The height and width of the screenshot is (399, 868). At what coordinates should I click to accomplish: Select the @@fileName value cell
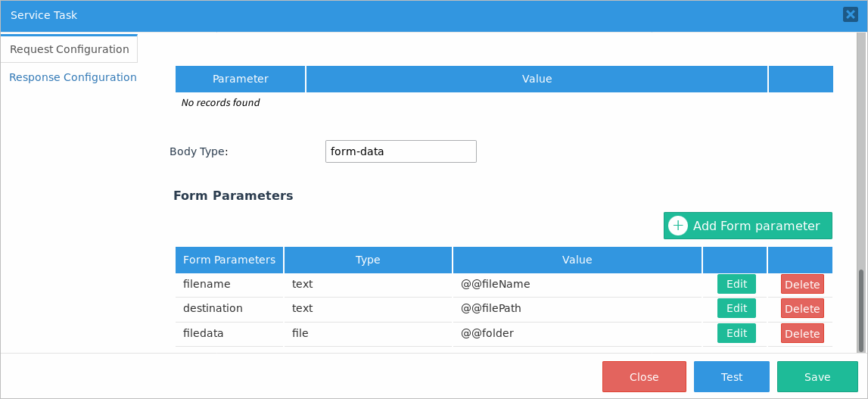[496, 284]
